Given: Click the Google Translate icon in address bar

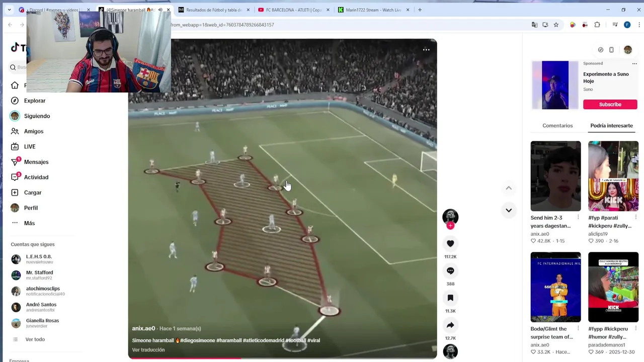Looking at the screenshot, I should click(534, 25).
